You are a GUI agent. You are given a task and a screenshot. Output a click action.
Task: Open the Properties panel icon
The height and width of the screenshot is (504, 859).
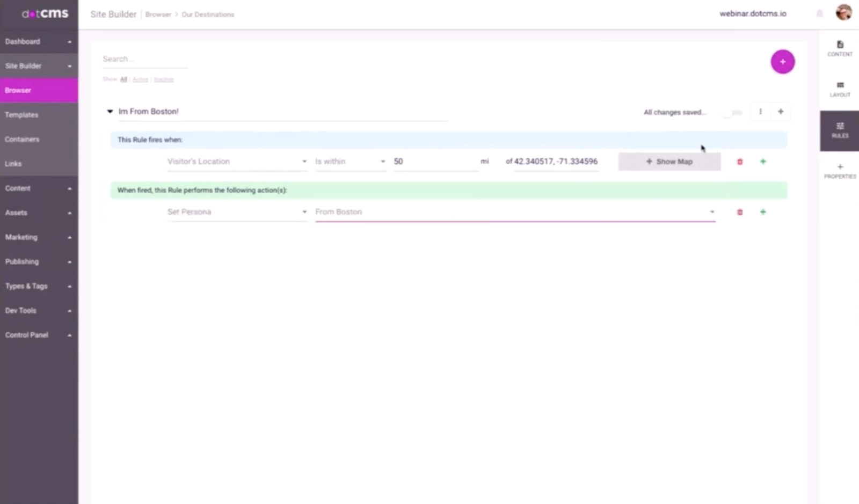840,170
